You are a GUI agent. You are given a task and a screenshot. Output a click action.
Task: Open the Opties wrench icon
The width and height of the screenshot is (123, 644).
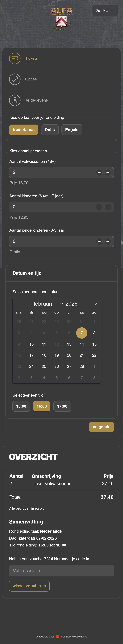coord(15,79)
